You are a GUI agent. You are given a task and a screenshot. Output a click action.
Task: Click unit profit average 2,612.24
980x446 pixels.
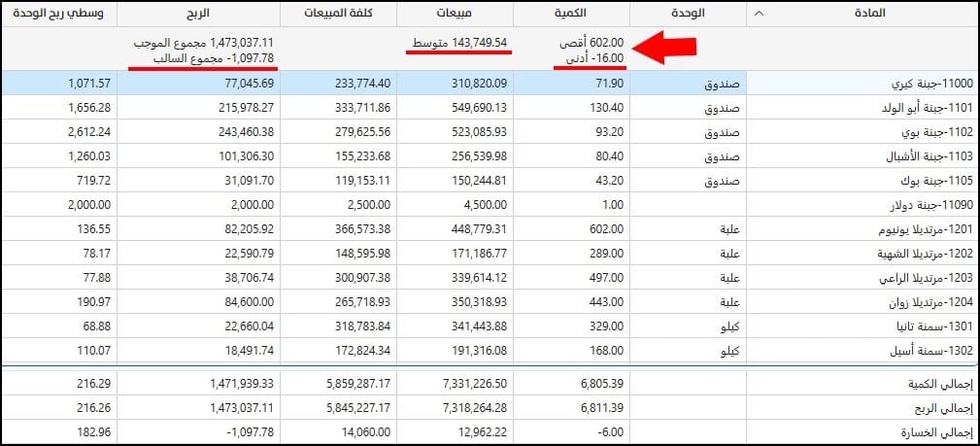pyautogui.click(x=90, y=132)
